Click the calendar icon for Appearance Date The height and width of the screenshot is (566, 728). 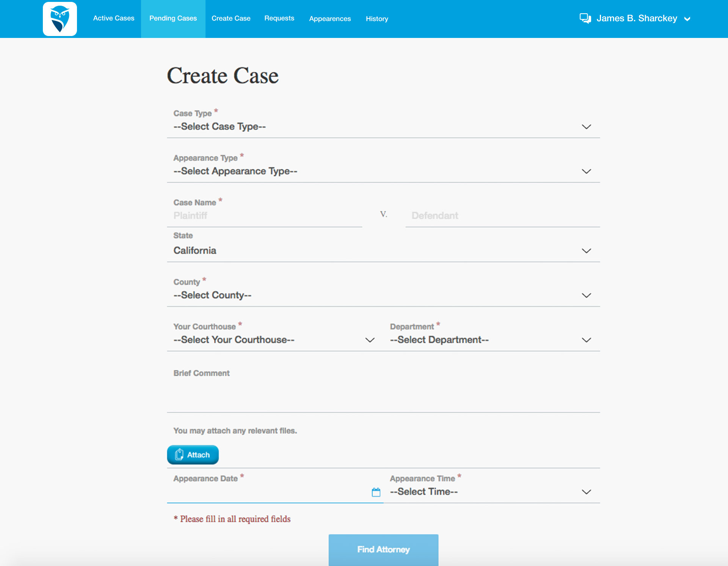point(376,492)
